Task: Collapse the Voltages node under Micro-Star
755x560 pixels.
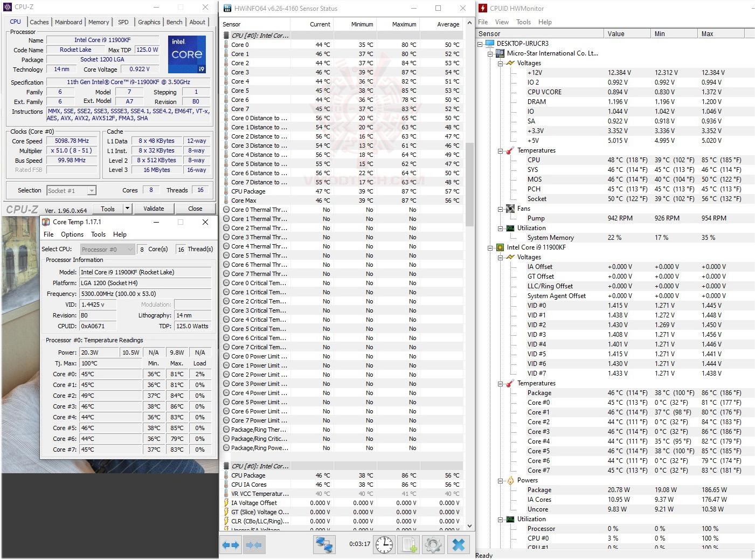Action: click(x=501, y=63)
